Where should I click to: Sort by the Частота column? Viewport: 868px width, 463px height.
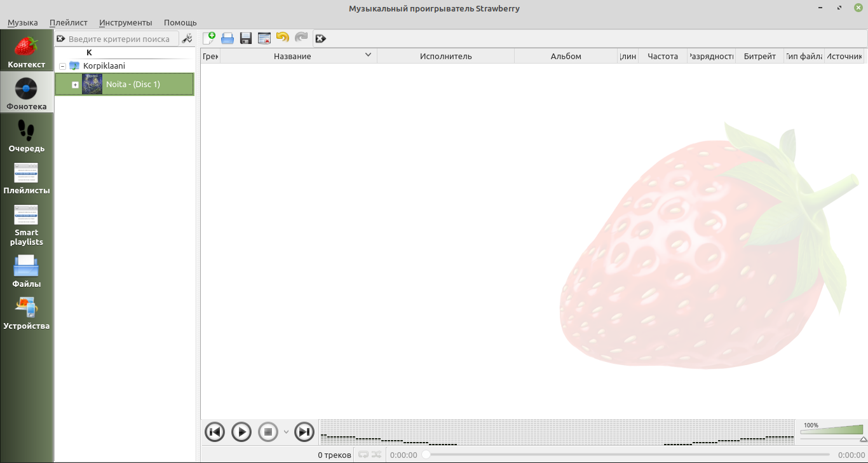pyautogui.click(x=663, y=56)
